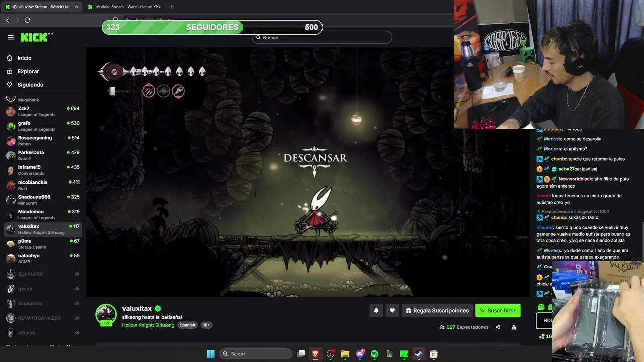644x362 pixels.
Task: Open Zzk7 channel in followed list
Action: 43,111
